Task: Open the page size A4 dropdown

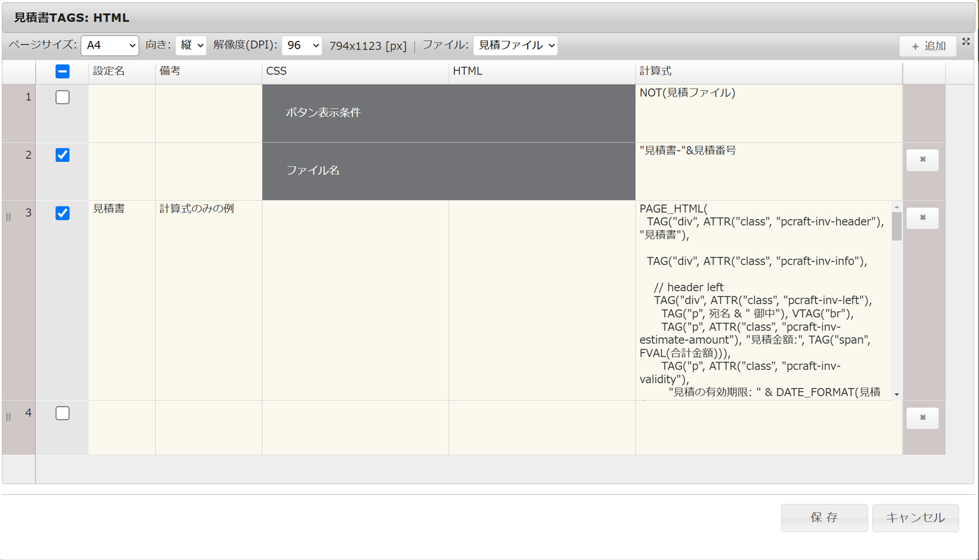Action: point(110,45)
